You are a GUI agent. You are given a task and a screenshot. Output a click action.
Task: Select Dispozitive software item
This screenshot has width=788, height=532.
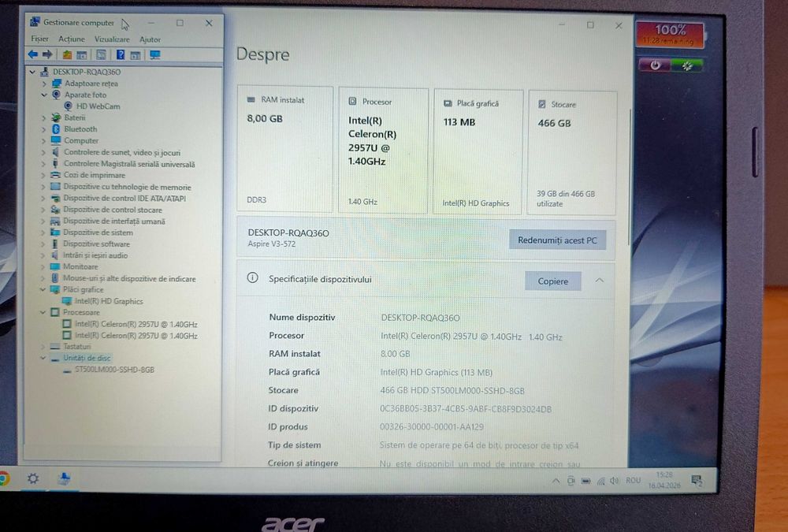(96, 244)
